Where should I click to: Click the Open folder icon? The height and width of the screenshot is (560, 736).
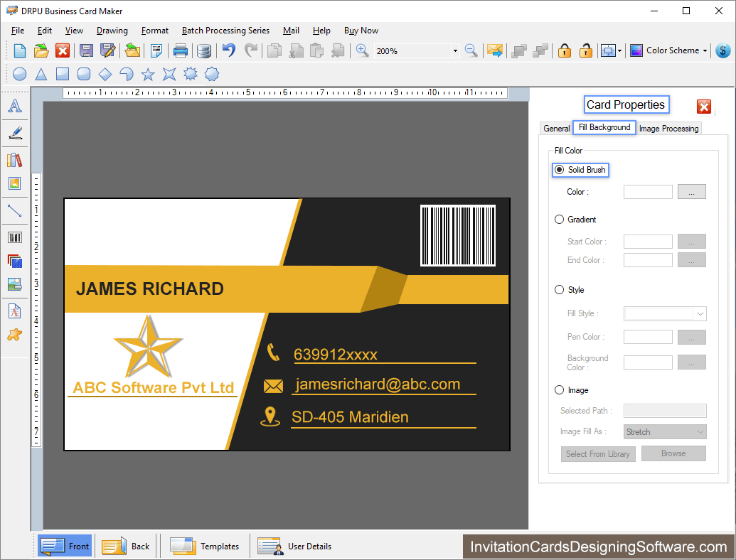point(41,50)
